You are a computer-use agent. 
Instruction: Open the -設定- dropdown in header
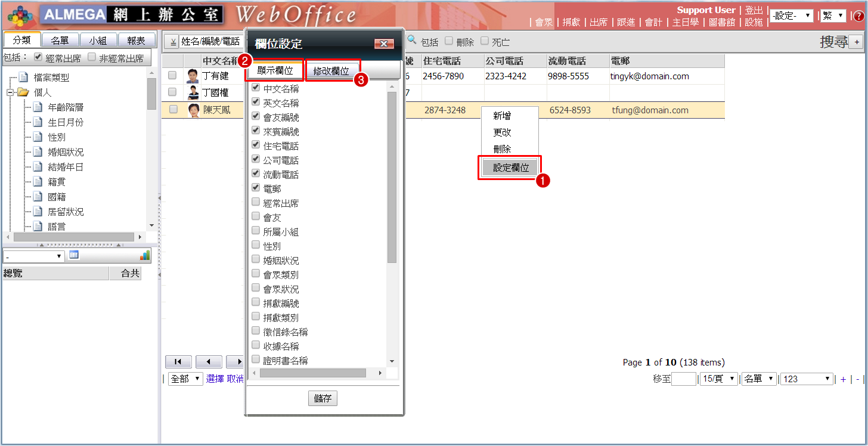coord(792,16)
